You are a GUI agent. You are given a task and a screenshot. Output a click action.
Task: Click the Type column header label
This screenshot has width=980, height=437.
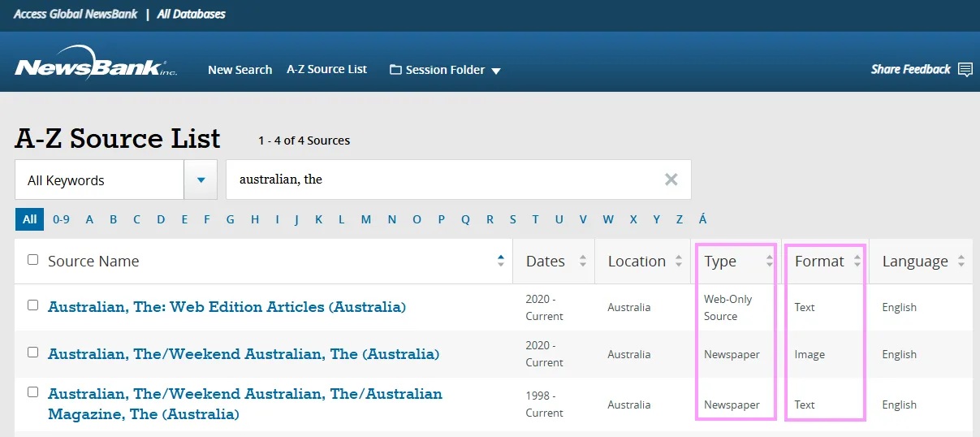(720, 261)
